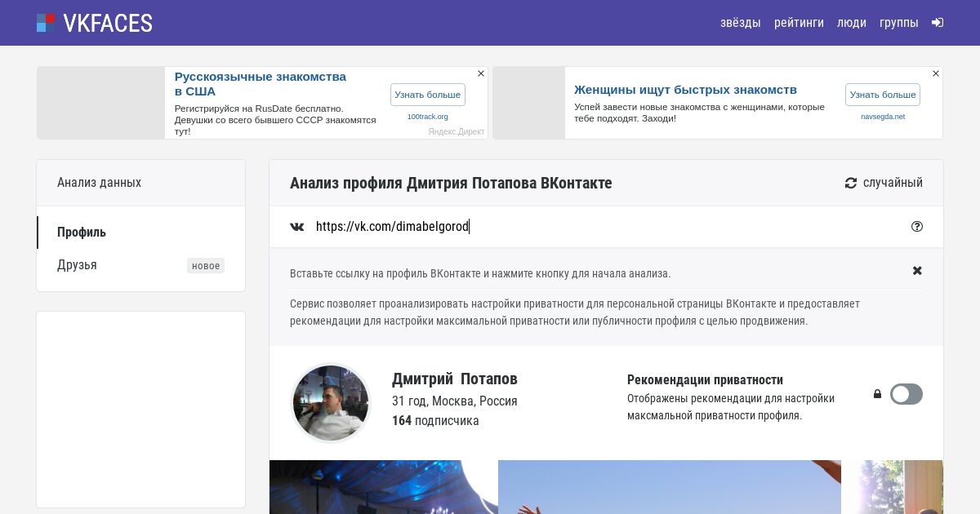Open the звёзды menu item
This screenshot has height=514, width=980.
point(740,23)
